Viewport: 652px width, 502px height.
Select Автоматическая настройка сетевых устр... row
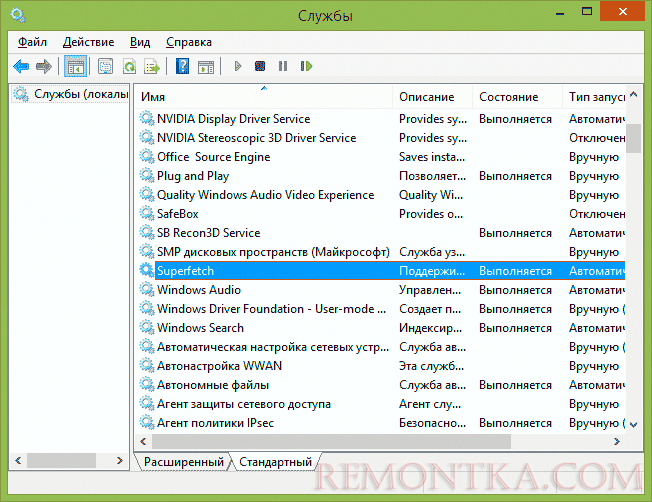click(x=380, y=346)
